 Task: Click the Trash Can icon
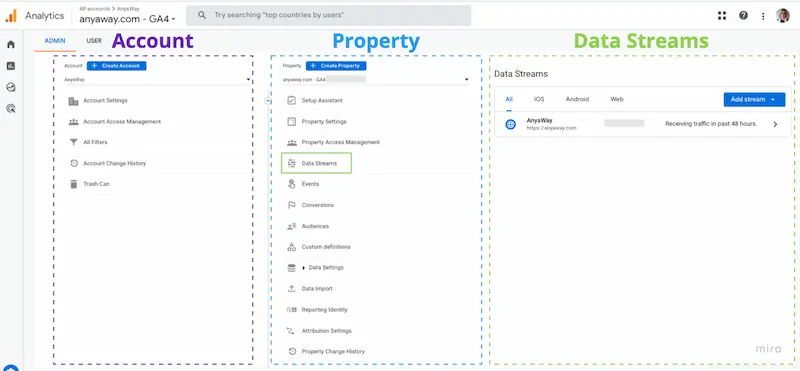pyautogui.click(x=73, y=184)
